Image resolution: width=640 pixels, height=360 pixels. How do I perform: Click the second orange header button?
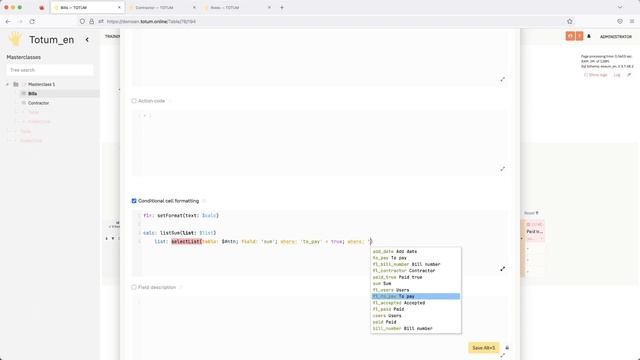click(579, 36)
